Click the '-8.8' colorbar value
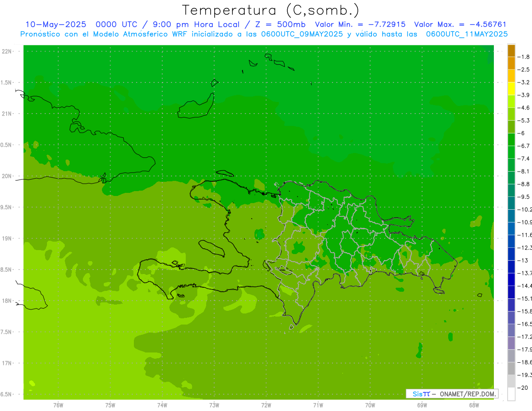The image size is (532, 411). [x=524, y=184]
